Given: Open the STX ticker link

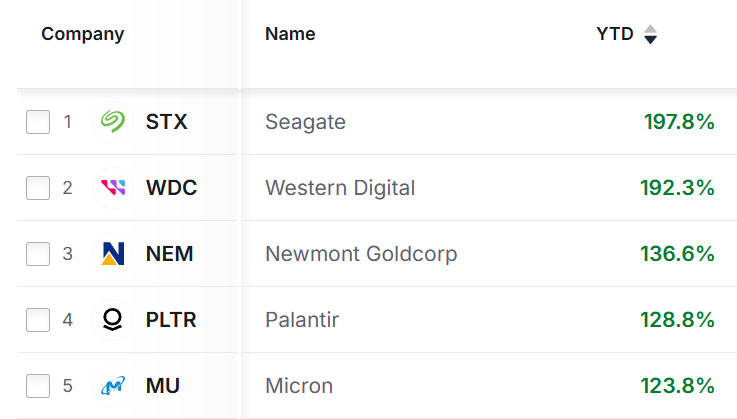Looking at the screenshot, I should click(167, 122).
